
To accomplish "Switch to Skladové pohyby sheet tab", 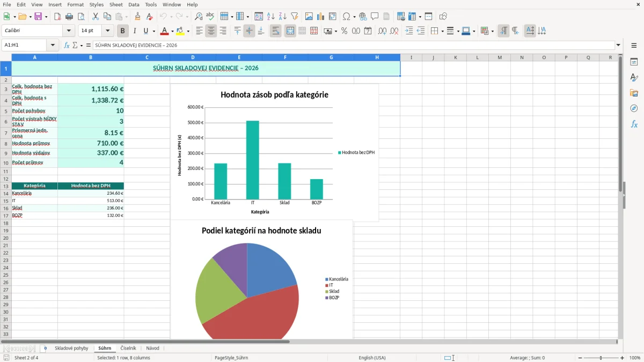I will [x=71, y=348].
